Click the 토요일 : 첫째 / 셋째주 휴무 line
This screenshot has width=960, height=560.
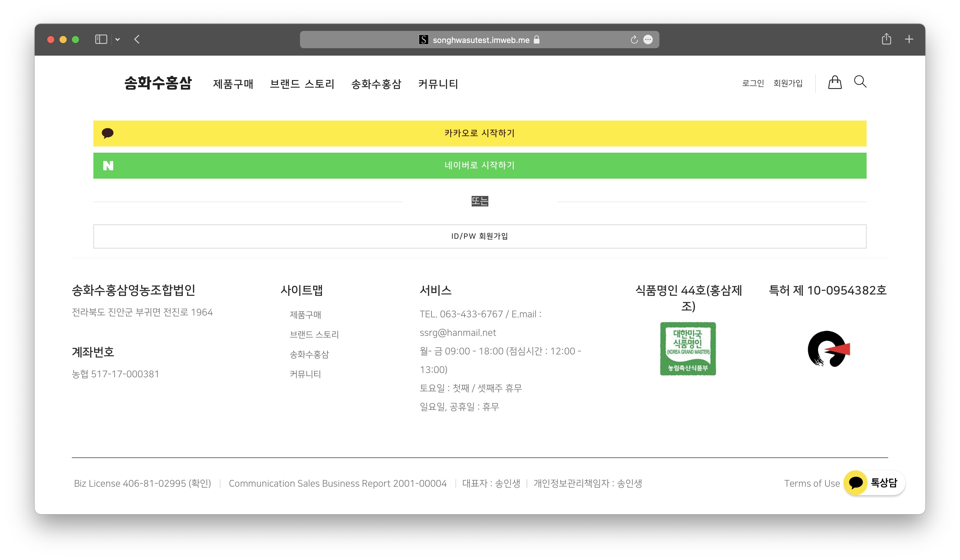[471, 388]
